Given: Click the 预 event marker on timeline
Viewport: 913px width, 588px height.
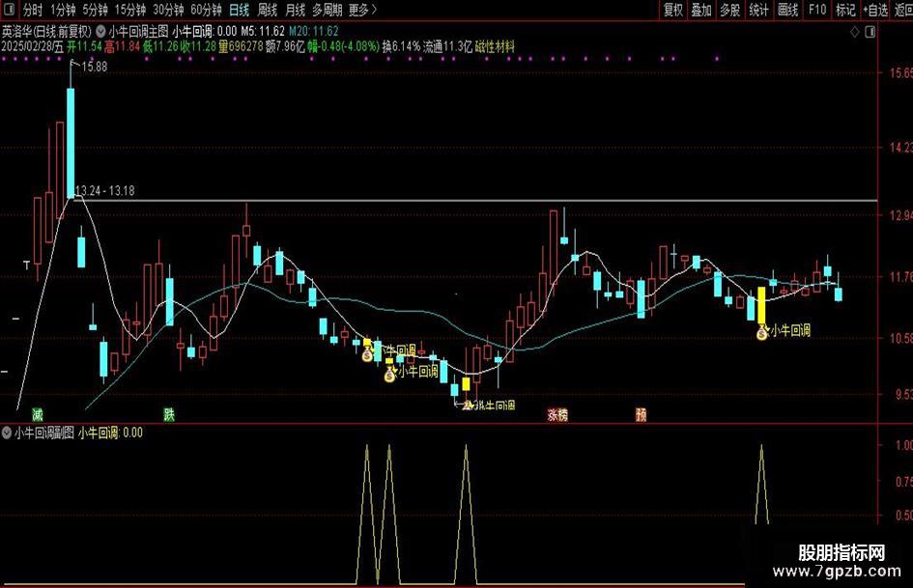Looking at the screenshot, I should click(642, 415).
